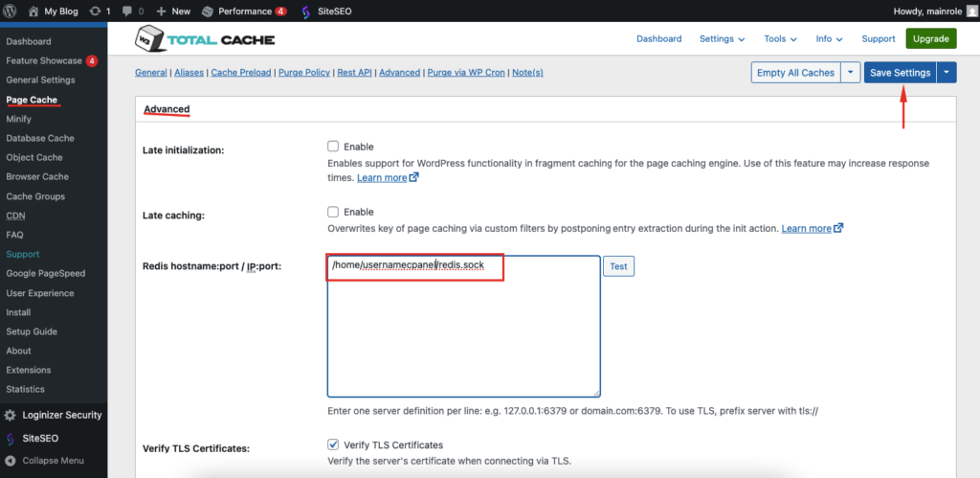Open Statistics in sidebar
Viewport: 980px width, 478px height.
tap(26, 389)
